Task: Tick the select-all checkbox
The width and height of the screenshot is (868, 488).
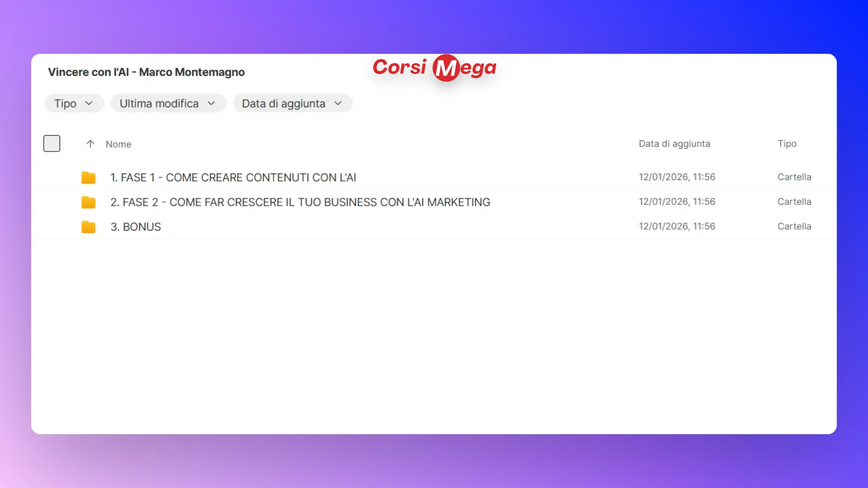Action: coord(52,144)
